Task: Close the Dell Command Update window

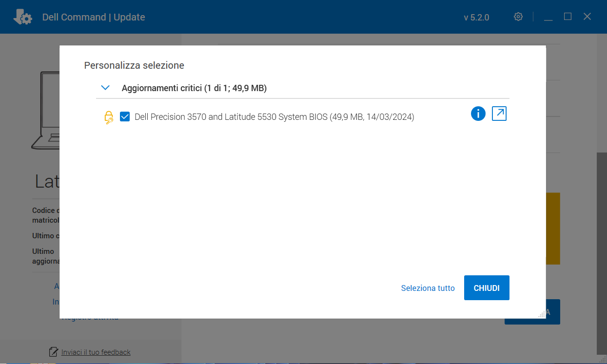Action: pyautogui.click(x=587, y=17)
